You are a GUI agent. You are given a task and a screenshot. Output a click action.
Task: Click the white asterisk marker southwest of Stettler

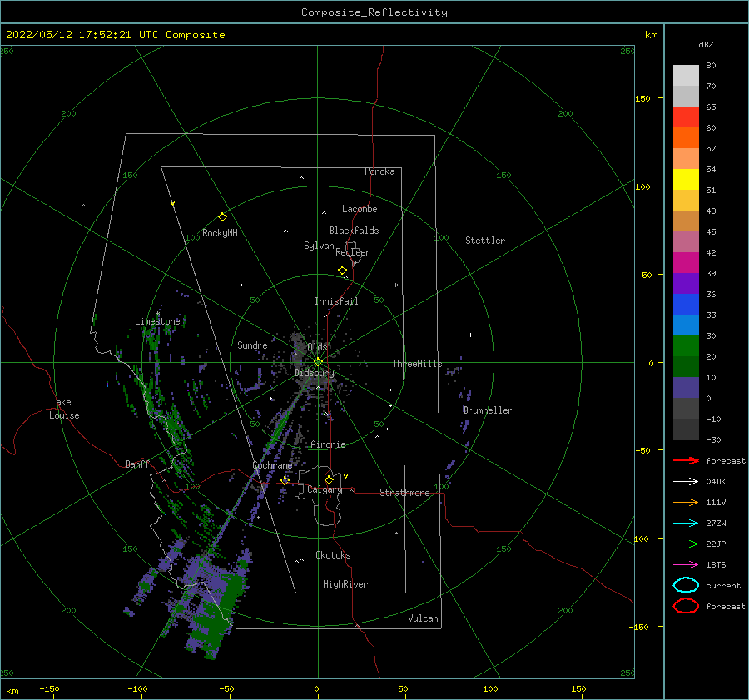pos(395,285)
